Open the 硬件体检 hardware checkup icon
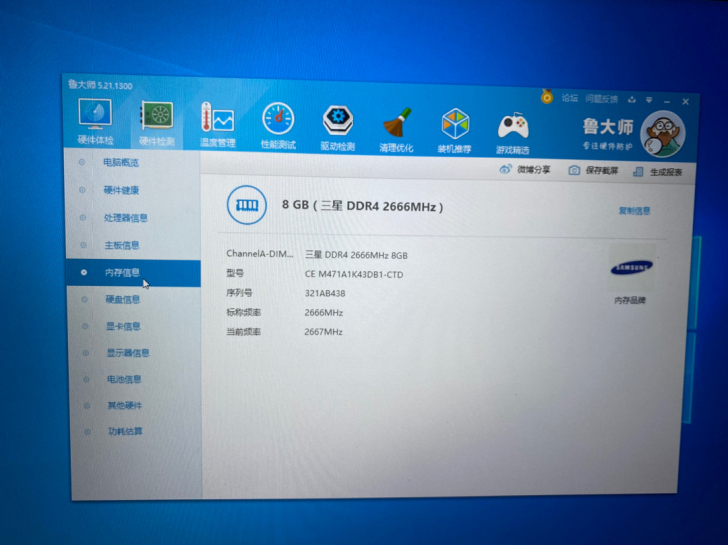 click(x=95, y=122)
